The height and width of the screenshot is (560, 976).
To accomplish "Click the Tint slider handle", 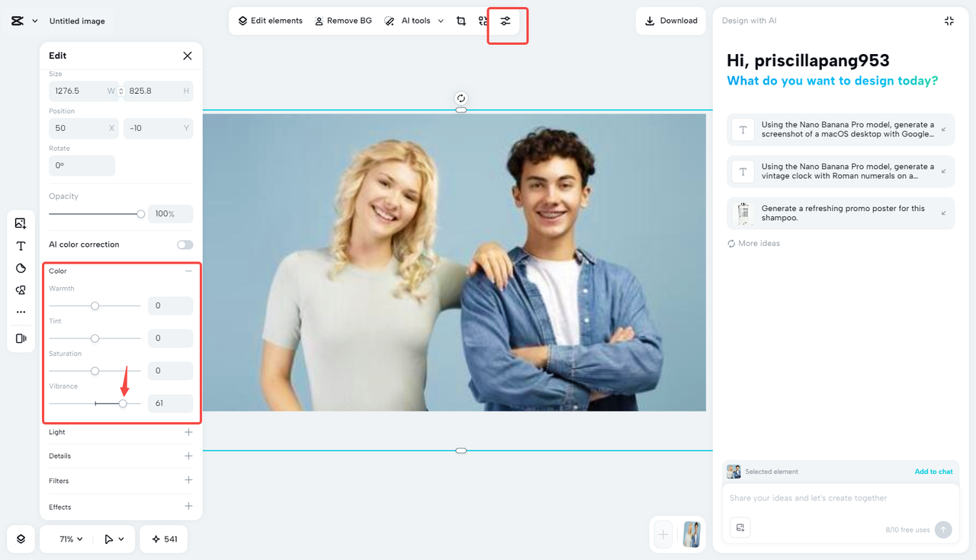I will [x=95, y=338].
